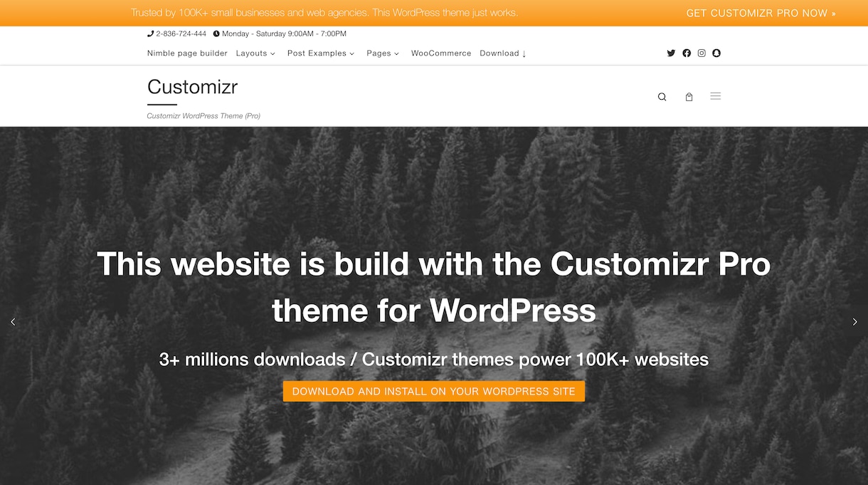Open the Nimble page builder menu item
The width and height of the screenshot is (868, 485).
187,53
